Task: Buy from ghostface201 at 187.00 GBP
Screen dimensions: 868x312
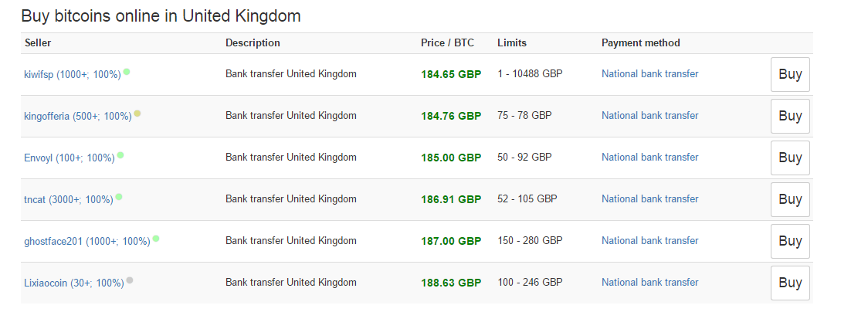Action: [x=790, y=241]
